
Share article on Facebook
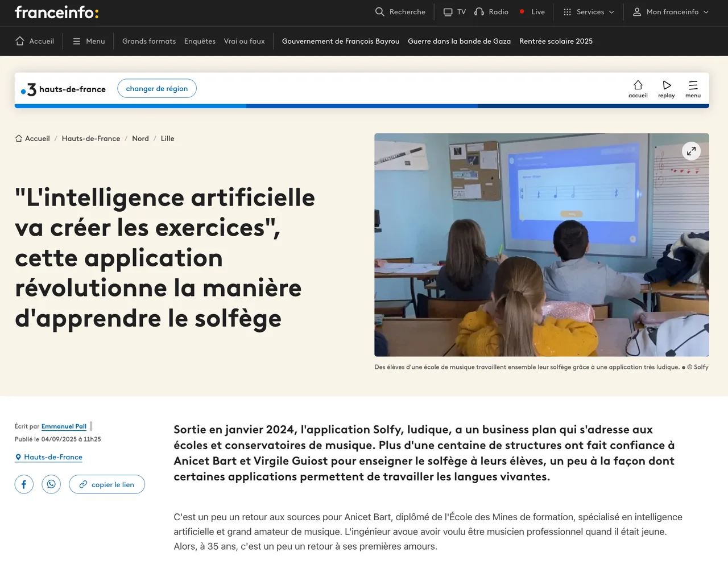(24, 484)
